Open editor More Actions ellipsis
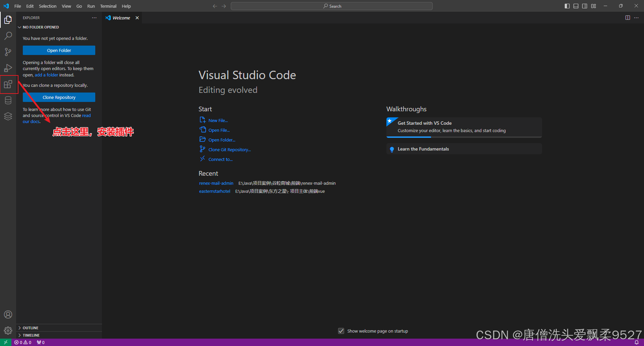Screen dimensions: 644x346 click(x=636, y=18)
